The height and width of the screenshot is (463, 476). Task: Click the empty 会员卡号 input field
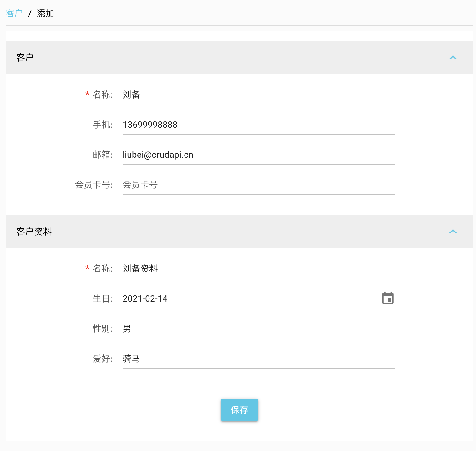(258, 185)
